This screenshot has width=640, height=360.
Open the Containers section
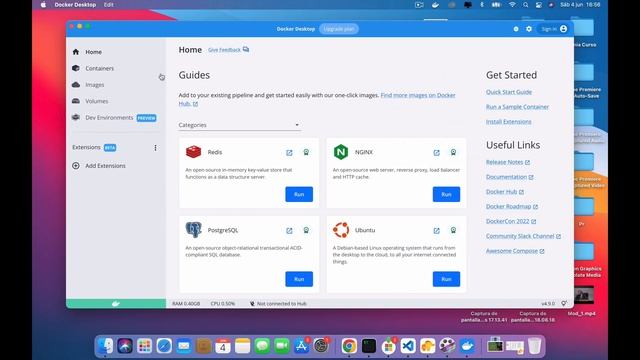point(100,68)
